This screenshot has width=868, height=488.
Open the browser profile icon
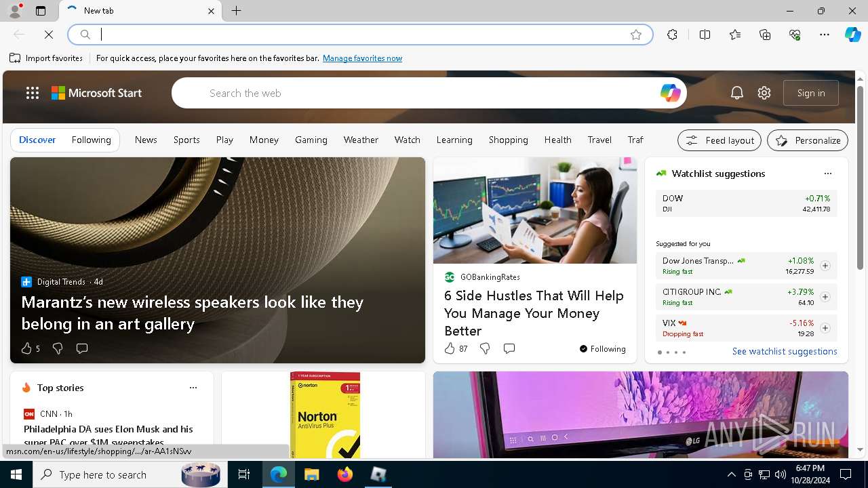[15, 11]
